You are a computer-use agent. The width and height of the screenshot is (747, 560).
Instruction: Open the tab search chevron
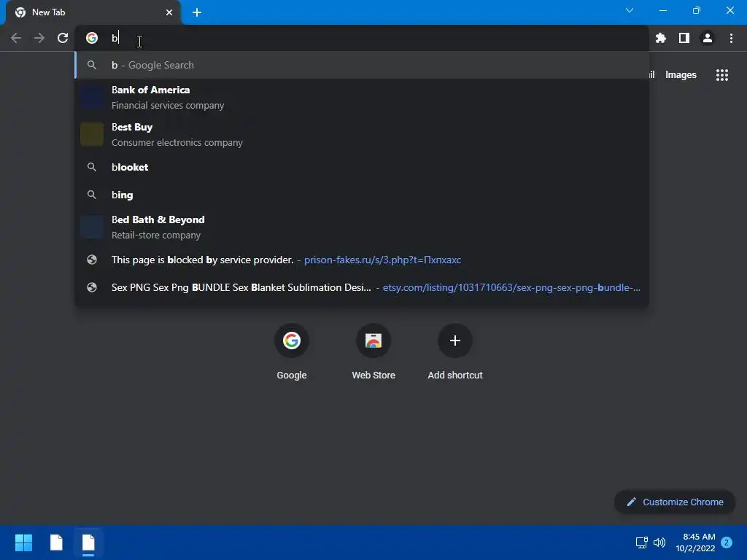[x=630, y=10]
